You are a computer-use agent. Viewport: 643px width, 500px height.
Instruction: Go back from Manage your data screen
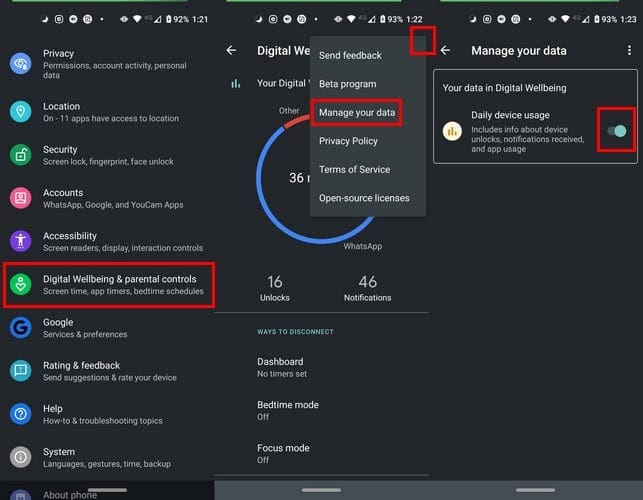(445, 50)
